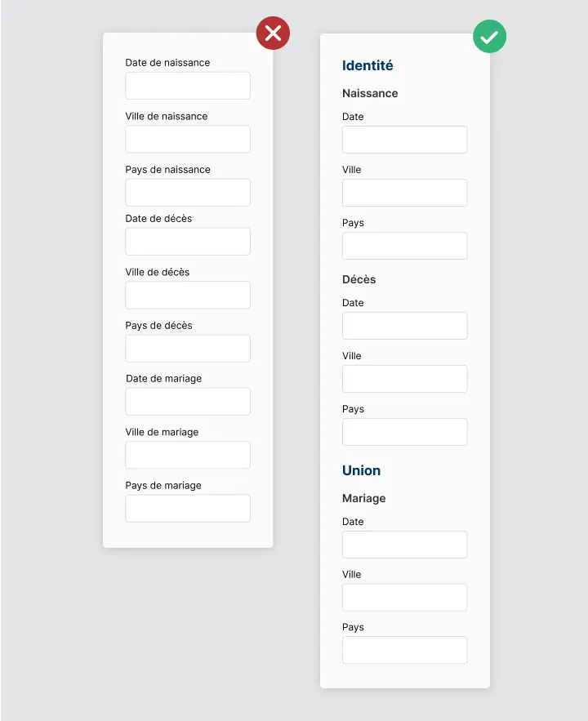
Task: Click into the 'Date de décès' field
Action: click(x=188, y=242)
